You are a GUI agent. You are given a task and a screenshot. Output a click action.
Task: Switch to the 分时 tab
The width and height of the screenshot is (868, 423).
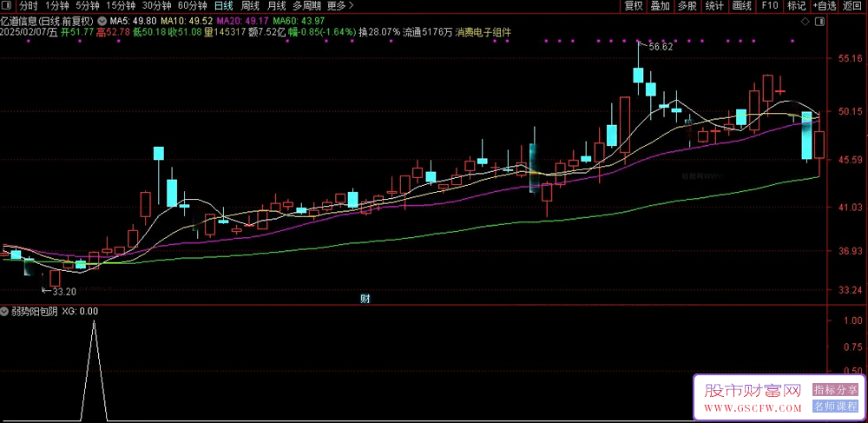(28, 6)
